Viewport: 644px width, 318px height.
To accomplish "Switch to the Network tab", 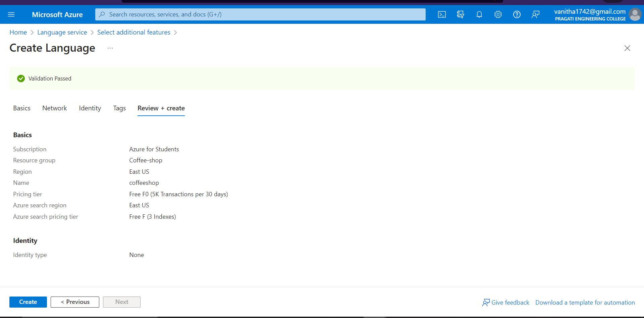I will coord(55,108).
